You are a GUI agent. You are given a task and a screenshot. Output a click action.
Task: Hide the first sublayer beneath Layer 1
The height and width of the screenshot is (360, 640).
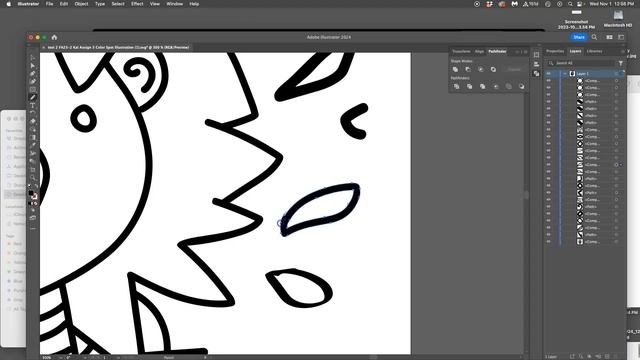click(x=549, y=81)
